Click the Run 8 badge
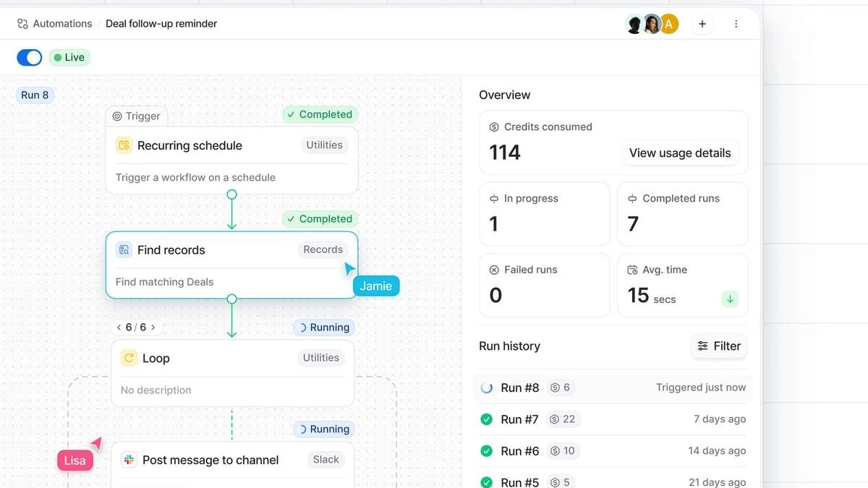The image size is (868, 488). pyautogui.click(x=35, y=95)
